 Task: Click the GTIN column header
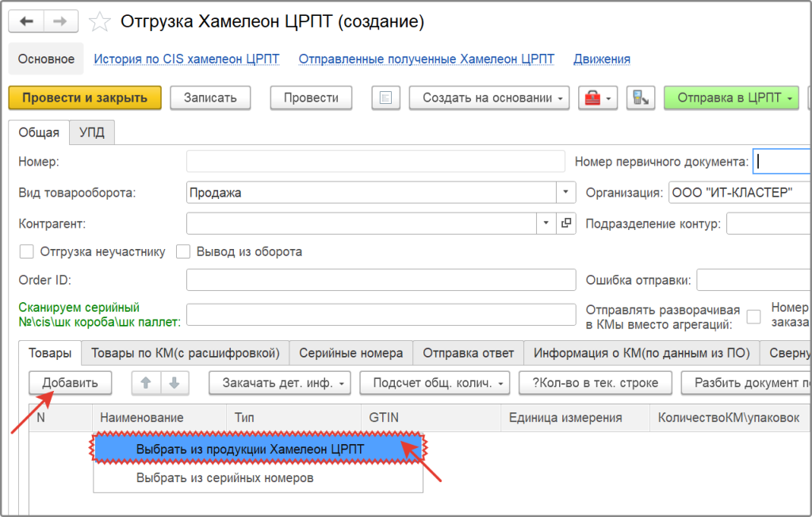431,418
